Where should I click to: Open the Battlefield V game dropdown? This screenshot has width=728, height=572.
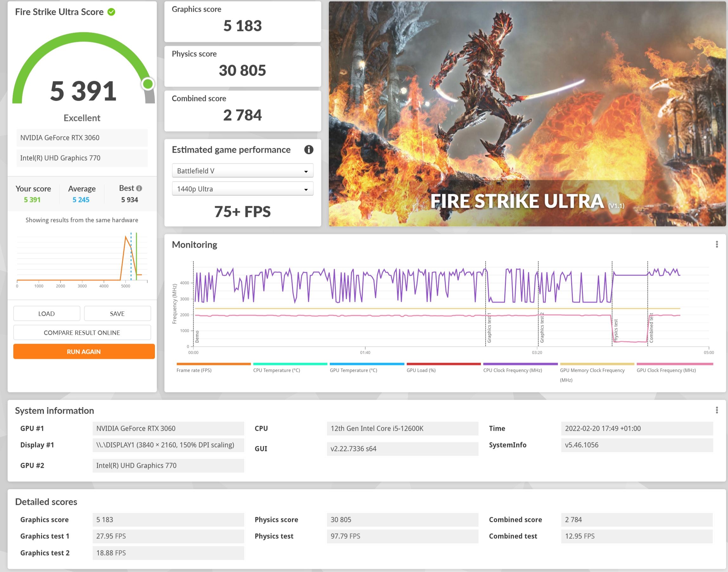[243, 171]
